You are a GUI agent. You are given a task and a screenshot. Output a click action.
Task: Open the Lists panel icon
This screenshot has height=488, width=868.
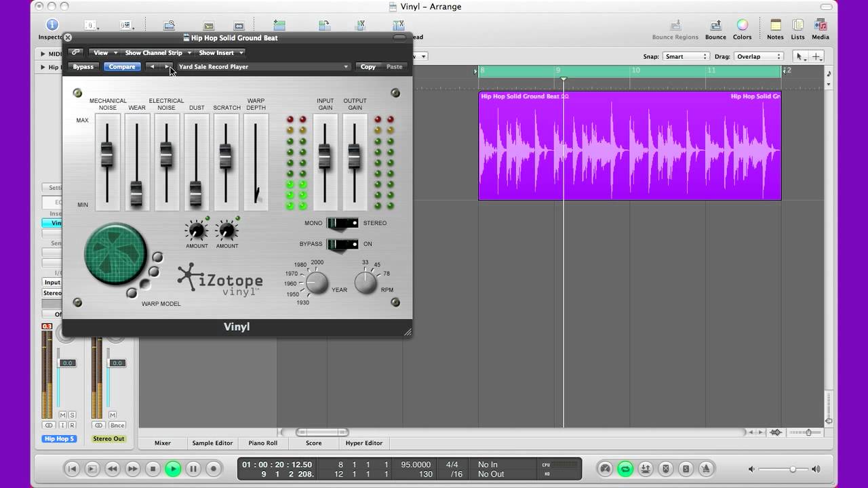tap(797, 25)
